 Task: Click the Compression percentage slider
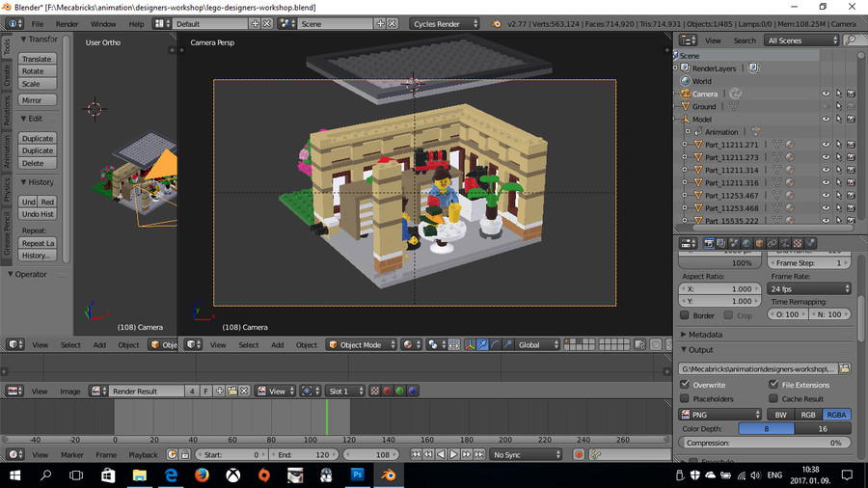pyautogui.click(x=765, y=443)
